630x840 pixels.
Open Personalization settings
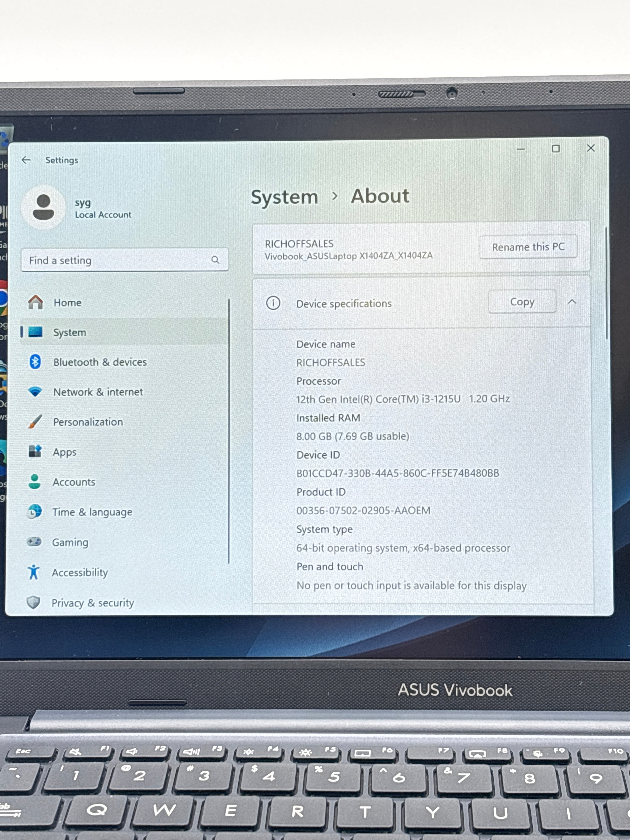(x=125, y=422)
